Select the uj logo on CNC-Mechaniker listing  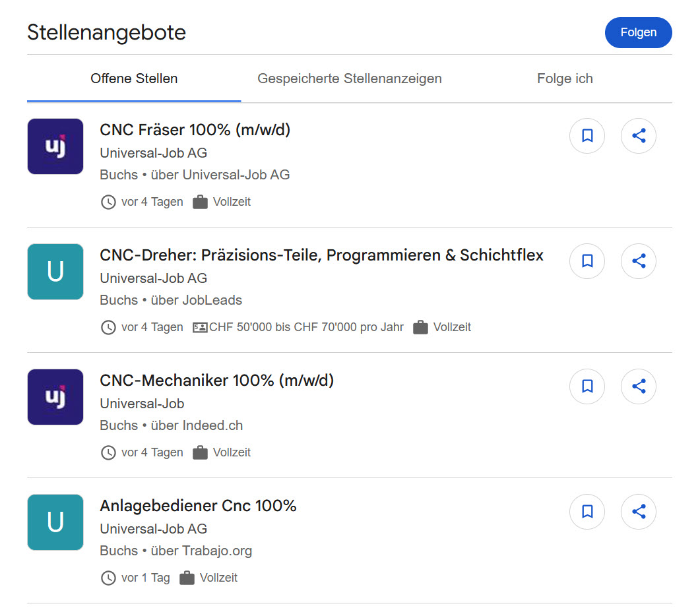55,397
